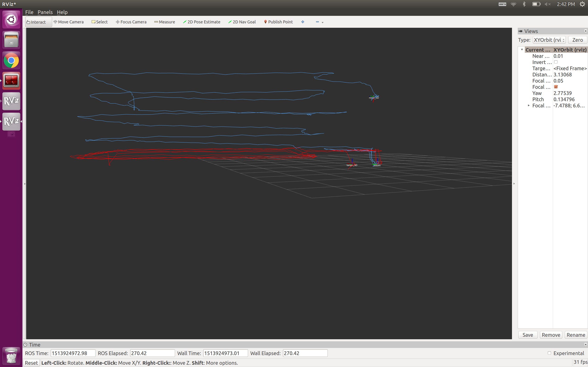588x367 pixels.
Task: Activate the Move Camera tool
Action: point(69,22)
